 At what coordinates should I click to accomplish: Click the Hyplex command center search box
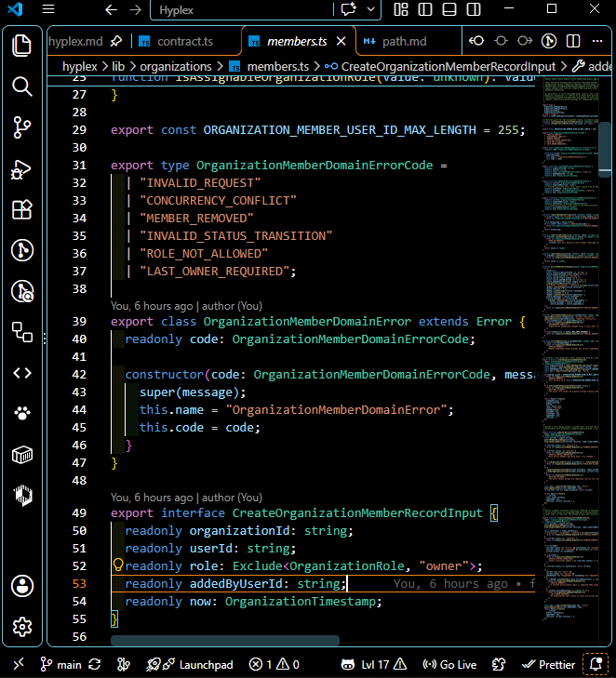[x=241, y=10]
